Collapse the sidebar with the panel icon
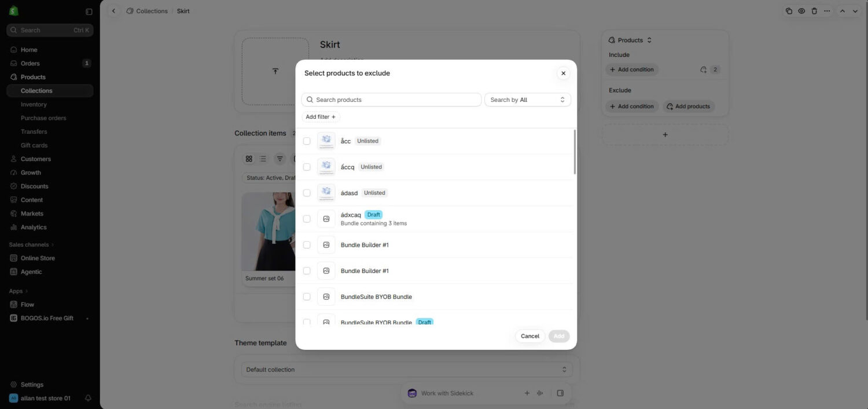Image resolution: width=868 pixels, height=409 pixels. pos(89,12)
